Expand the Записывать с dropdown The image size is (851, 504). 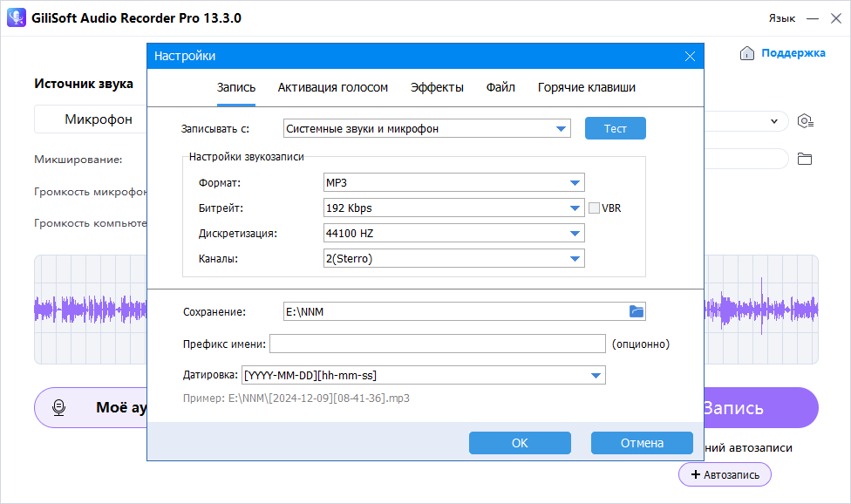point(562,129)
